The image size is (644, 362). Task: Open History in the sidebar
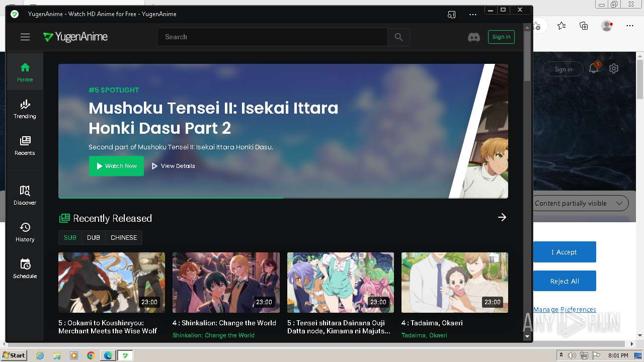point(25,232)
